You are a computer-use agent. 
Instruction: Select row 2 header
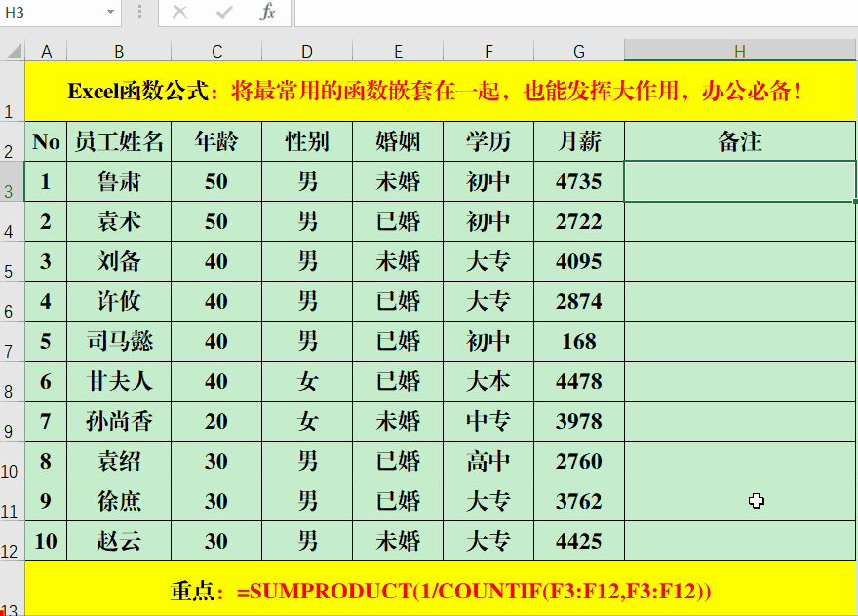12,141
